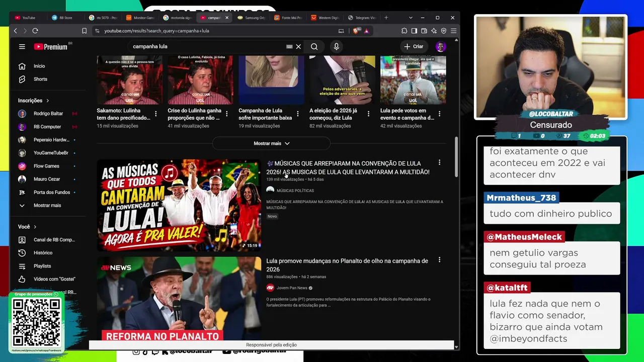Switch to the Telegram tab

point(362,18)
